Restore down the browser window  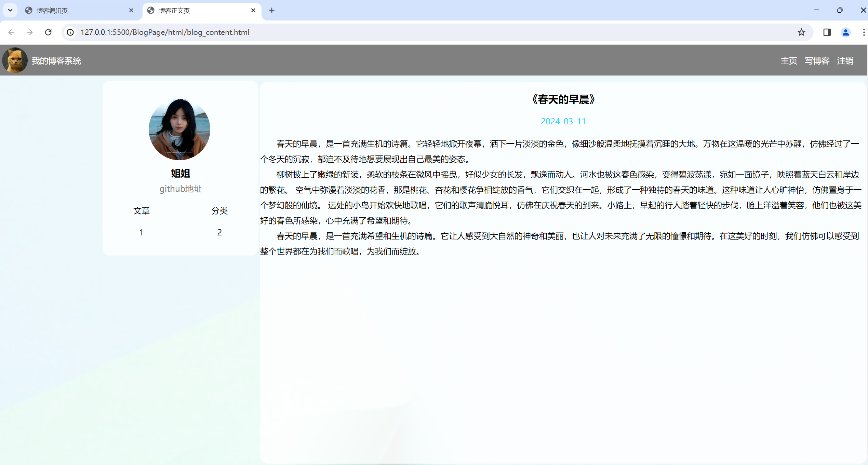pos(840,10)
